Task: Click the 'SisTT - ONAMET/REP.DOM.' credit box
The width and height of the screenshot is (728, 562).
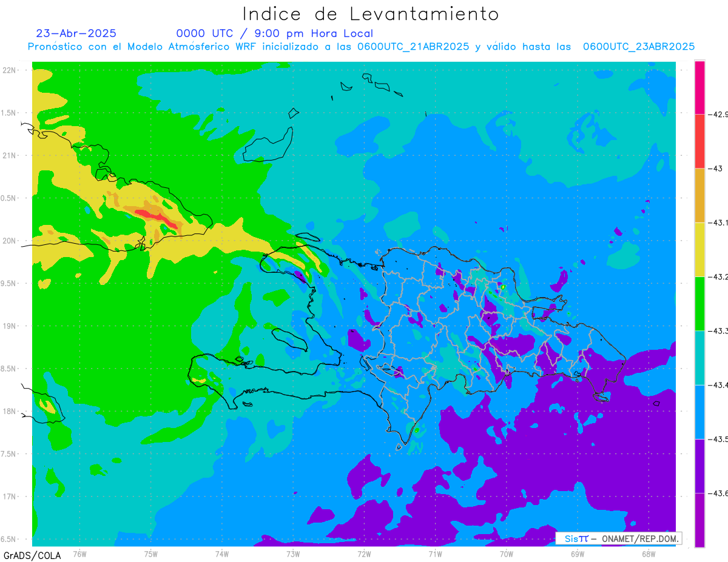Action: [x=618, y=538]
